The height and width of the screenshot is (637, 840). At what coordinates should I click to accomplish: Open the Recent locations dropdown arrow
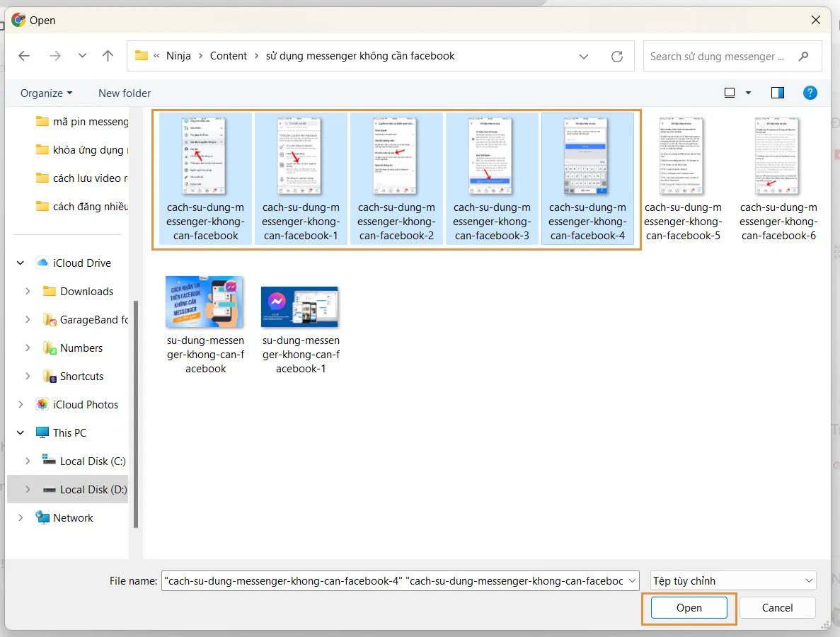click(82, 56)
